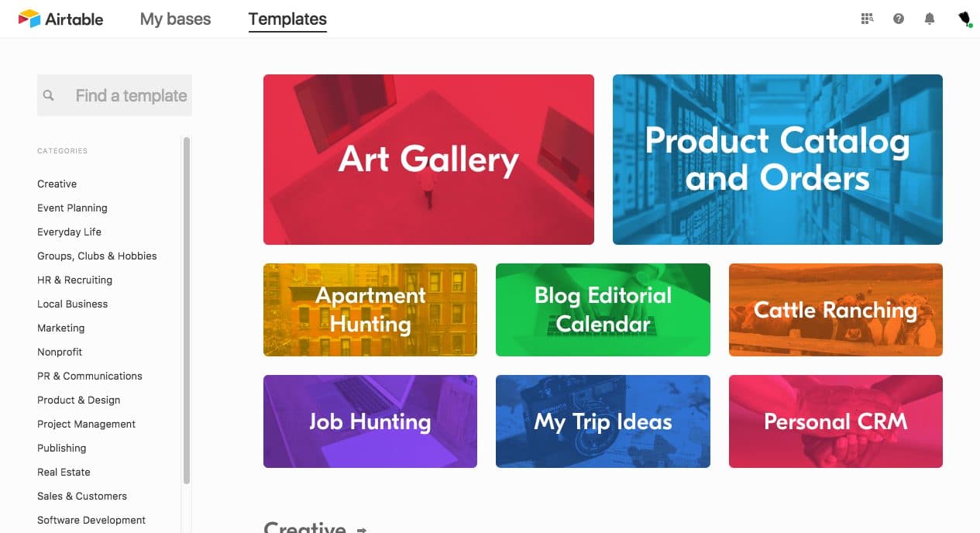Open the Art Gallery template
The height and width of the screenshot is (533, 980).
[428, 160]
